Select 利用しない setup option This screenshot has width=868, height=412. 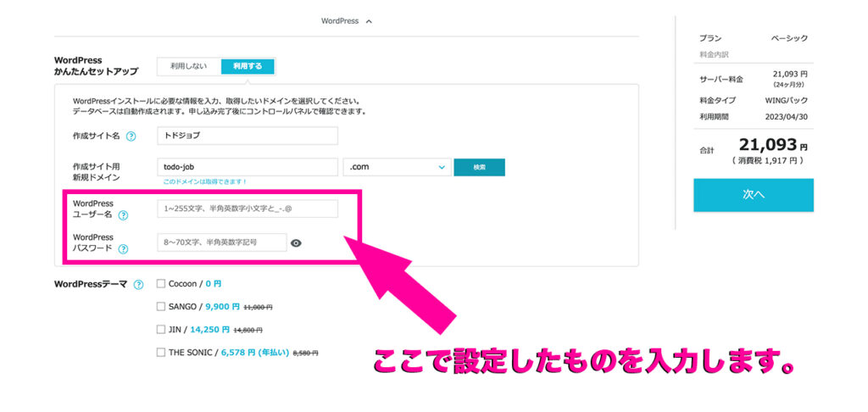coord(189,66)
